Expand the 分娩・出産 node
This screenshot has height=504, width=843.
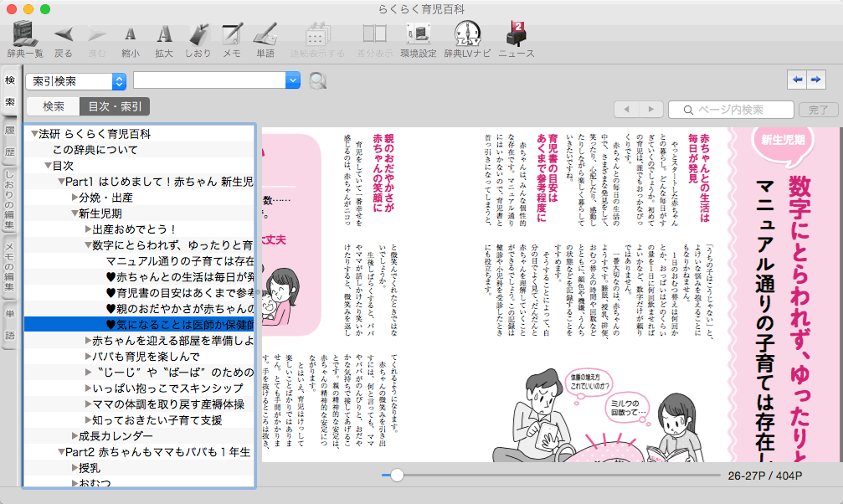point(75,198)
